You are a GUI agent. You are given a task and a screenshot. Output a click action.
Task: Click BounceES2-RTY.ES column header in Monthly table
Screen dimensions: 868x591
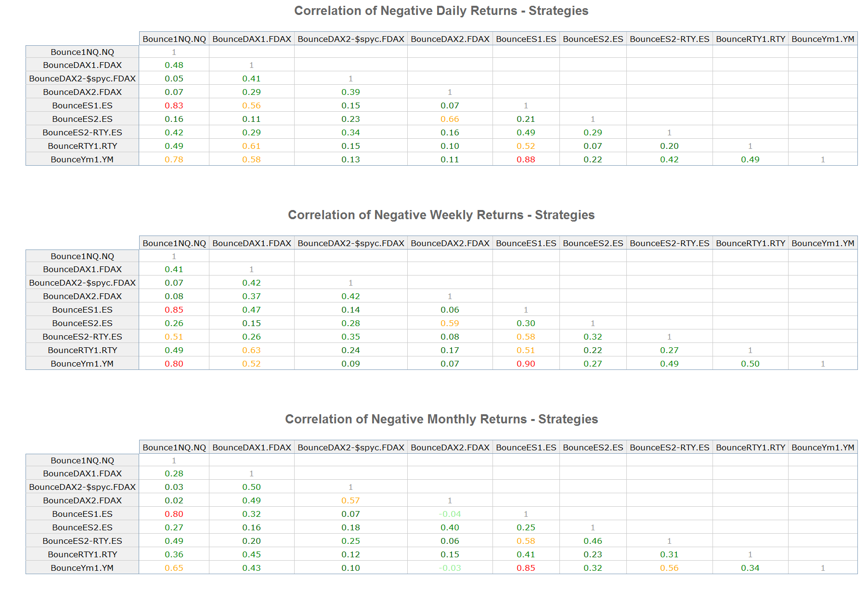(x=669, y=447)
